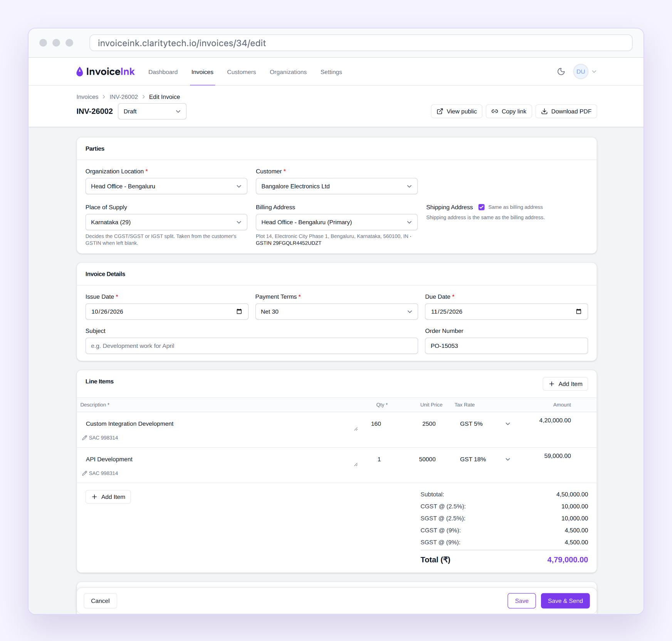The height and width of the screenshot is (641, 672).
Task: Change the GST 18% tax rate dropdown
Action: tap(485, 459)
